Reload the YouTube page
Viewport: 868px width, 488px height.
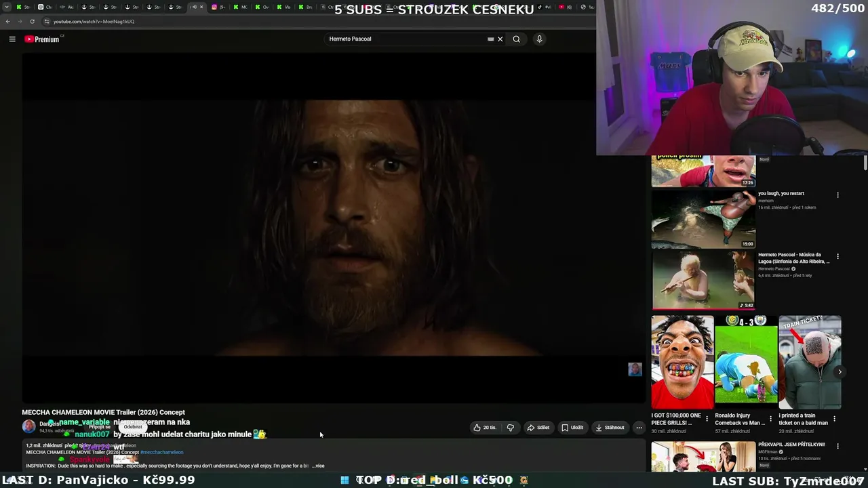tap(31, 22)
